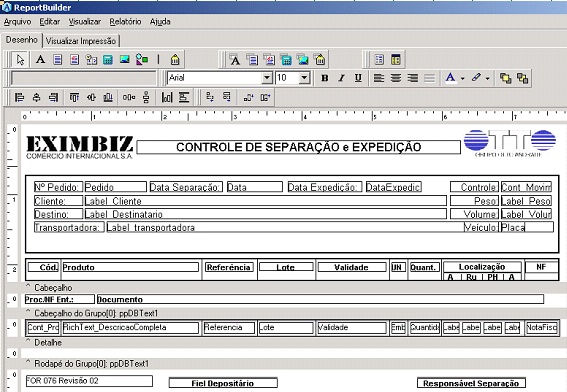
Task: Select the Fiel Depositário label
Action: click(223, 383)
